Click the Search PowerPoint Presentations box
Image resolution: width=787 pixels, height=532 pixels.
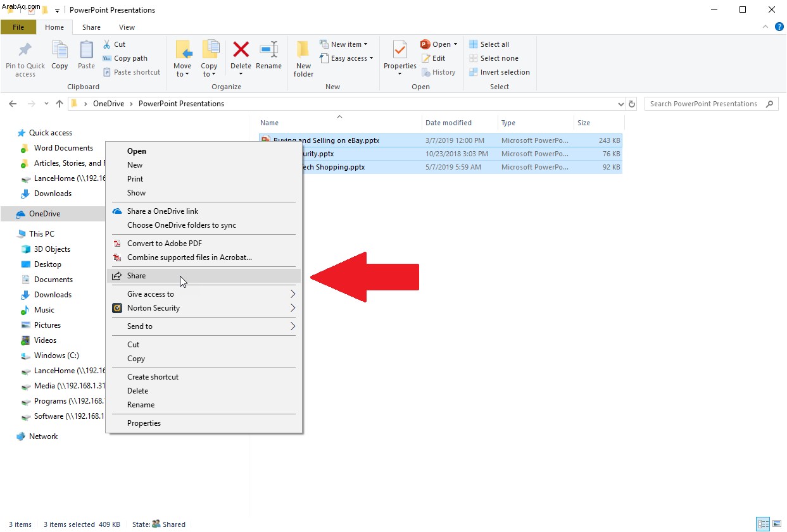[711, 104]
